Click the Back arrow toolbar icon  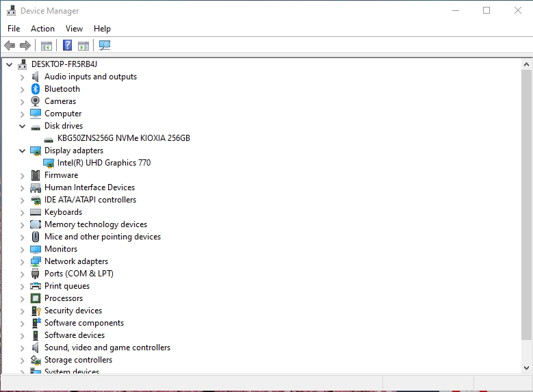pyautogui.click(x=10, y=45)
